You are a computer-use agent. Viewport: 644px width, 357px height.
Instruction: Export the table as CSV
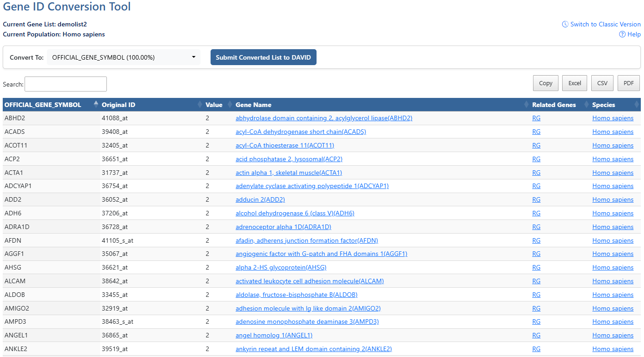click(602, 83)
